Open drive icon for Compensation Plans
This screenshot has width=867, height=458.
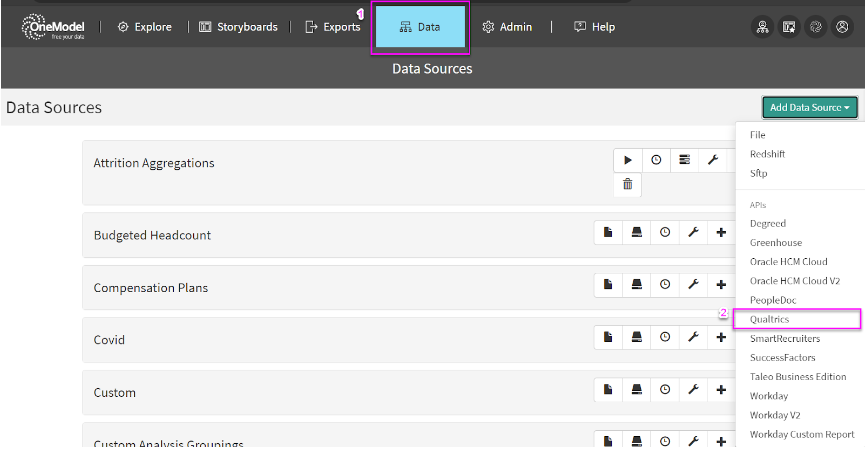click(637, 284)
